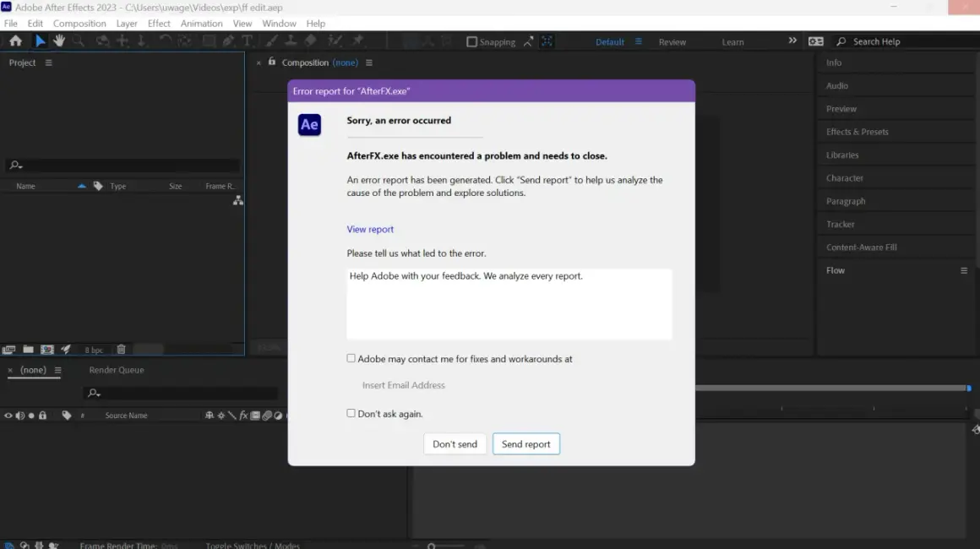Open the timeline search options dropdown
Viewport: 980px width, 549px height.
[94, 393]
